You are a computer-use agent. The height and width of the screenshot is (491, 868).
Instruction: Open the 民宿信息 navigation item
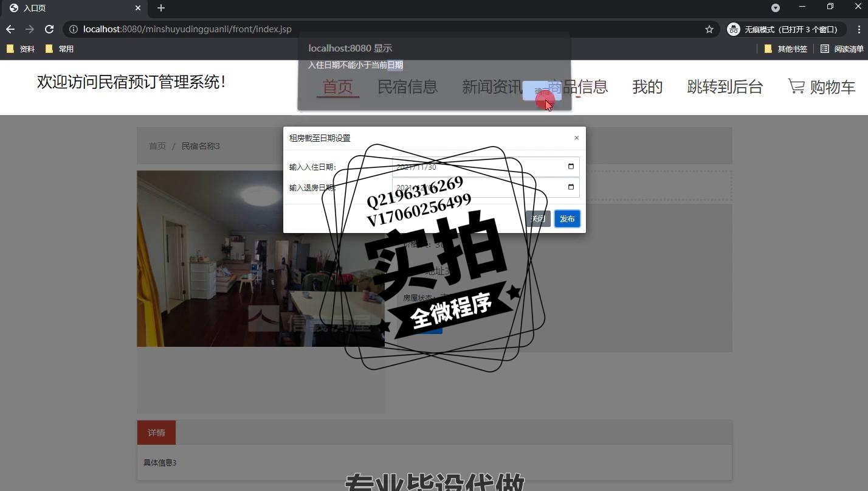(x=408, y=87)
